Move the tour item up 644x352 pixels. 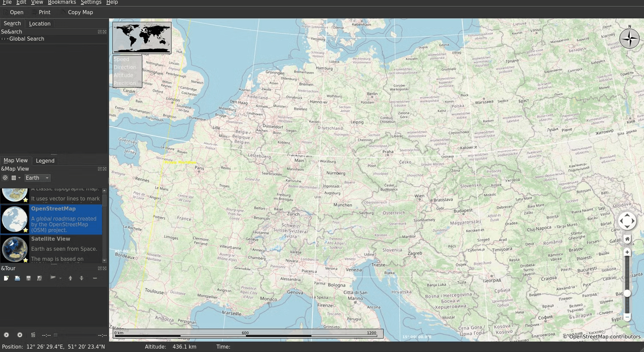70,278
